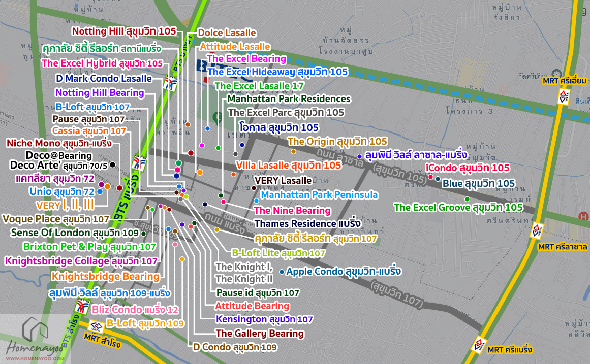
Task: Click The Excel Lasalle 17 label
Action: (x=259, y=86)
